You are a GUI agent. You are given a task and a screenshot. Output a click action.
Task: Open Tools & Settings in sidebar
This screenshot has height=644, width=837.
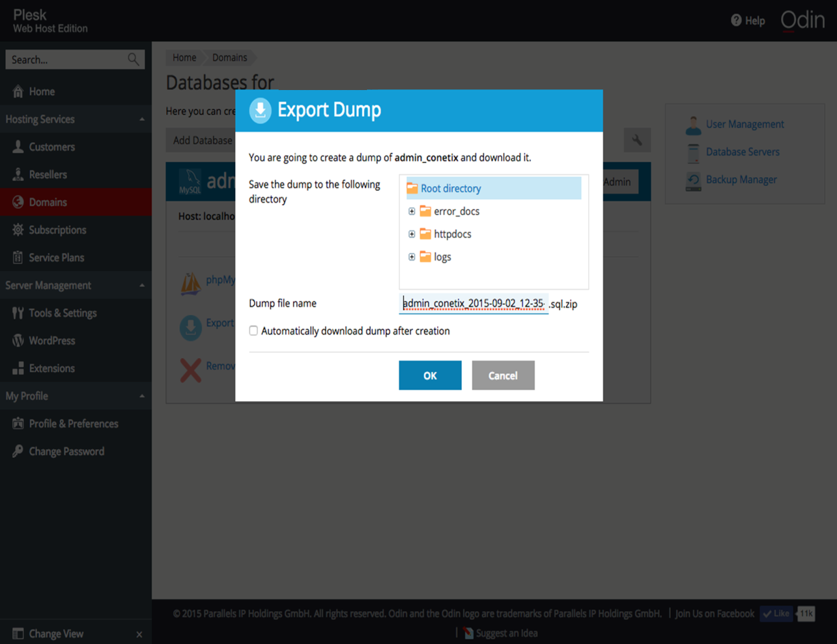click(x=63, y=313)
